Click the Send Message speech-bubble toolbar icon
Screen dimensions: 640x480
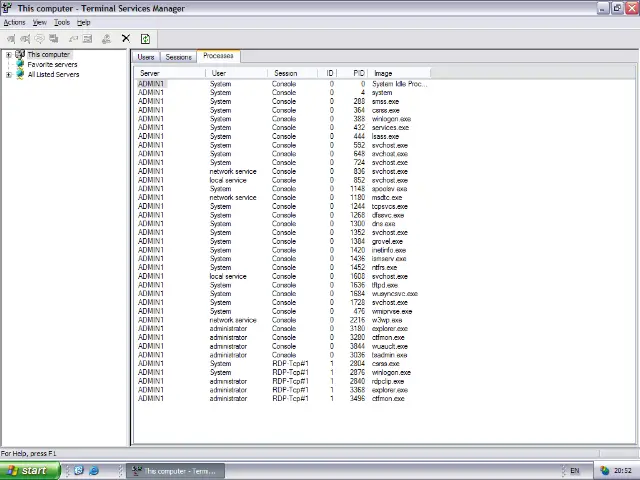pos(39,39)
